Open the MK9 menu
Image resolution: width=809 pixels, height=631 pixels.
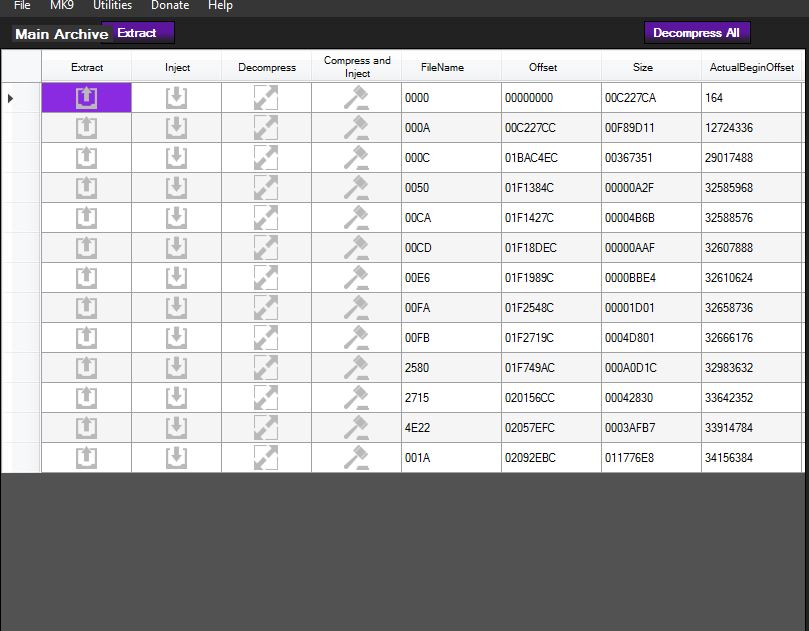(x=62, y=5)
